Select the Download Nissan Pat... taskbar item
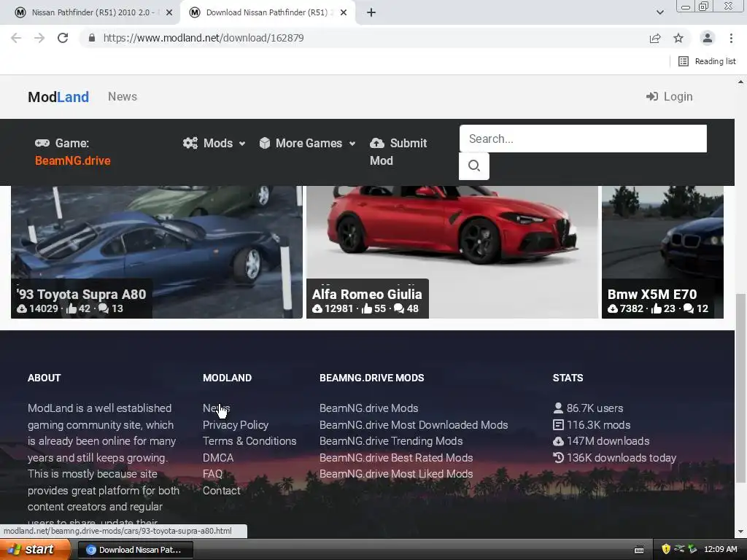The height and width of the screenshot is (560, 747). pyautogui.click(x=135, y=550)
